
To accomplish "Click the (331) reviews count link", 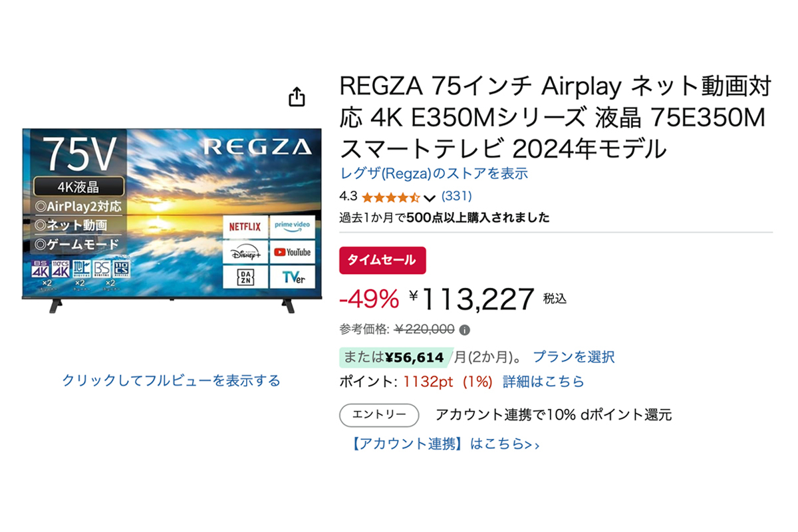I will (x=456, y=196).
